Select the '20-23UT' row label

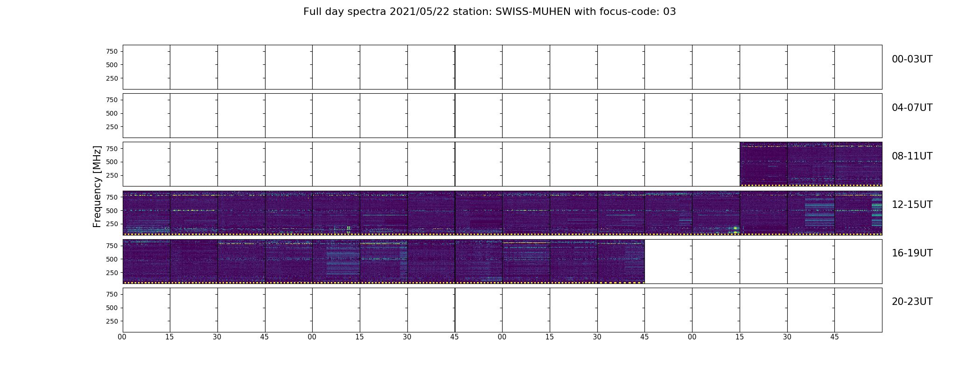click(912, 302)
